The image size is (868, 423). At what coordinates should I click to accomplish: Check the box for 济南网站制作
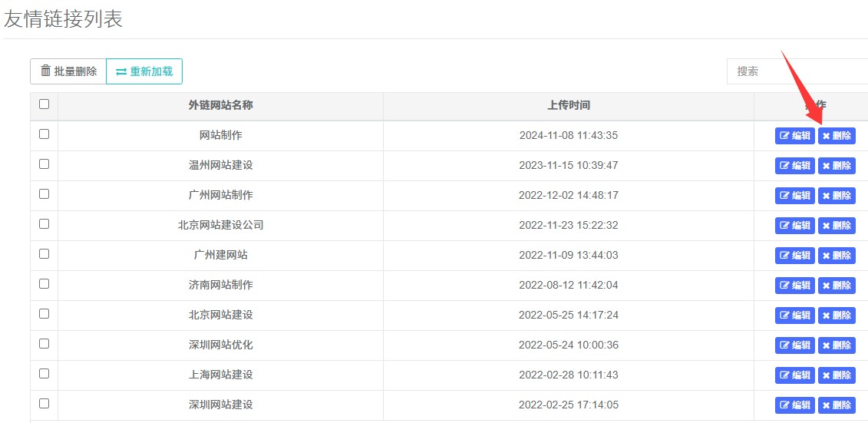click(44, 284)
